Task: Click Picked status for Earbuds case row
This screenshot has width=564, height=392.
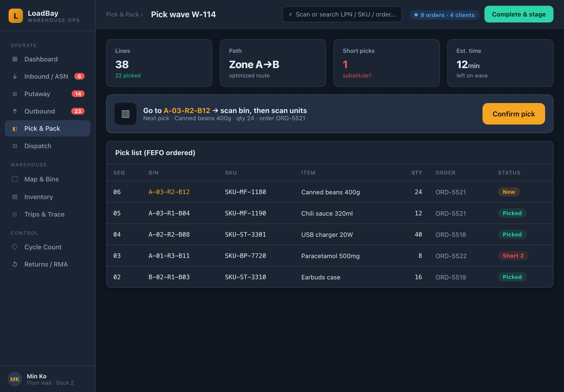Action: [x=512, y=277]
